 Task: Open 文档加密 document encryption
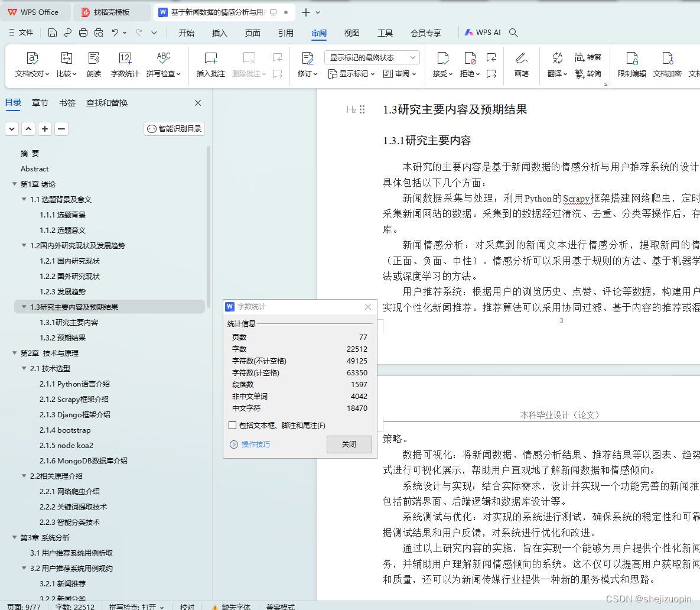668,65
